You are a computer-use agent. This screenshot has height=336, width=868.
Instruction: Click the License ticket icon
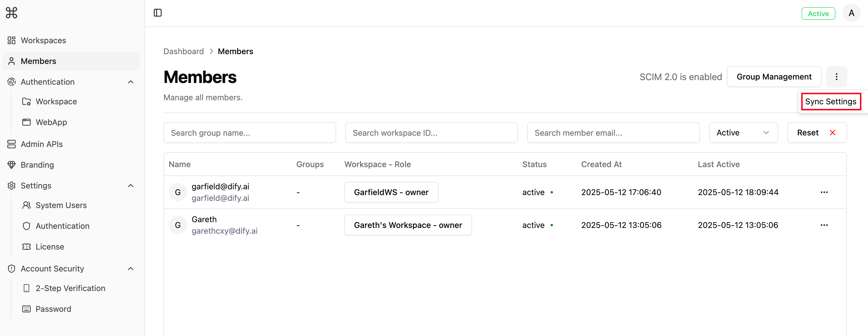tap(26, 247)
